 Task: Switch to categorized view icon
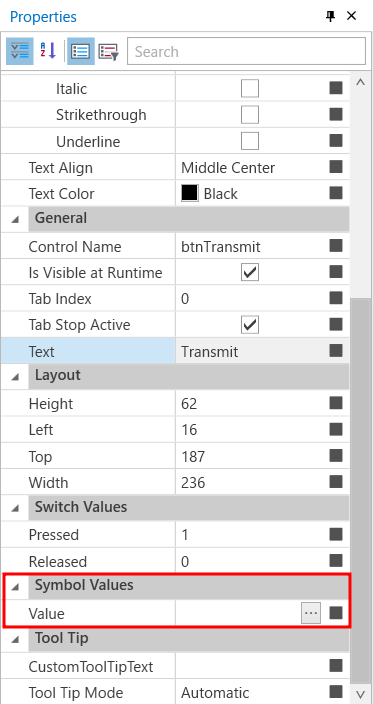click(19, 52)
